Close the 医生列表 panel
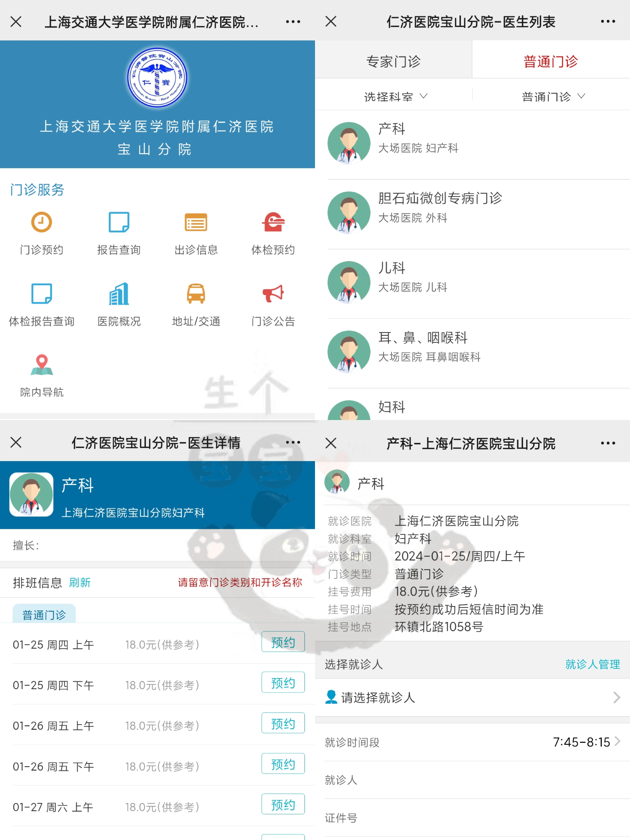630x840 pixels. (x=331, y=21)
